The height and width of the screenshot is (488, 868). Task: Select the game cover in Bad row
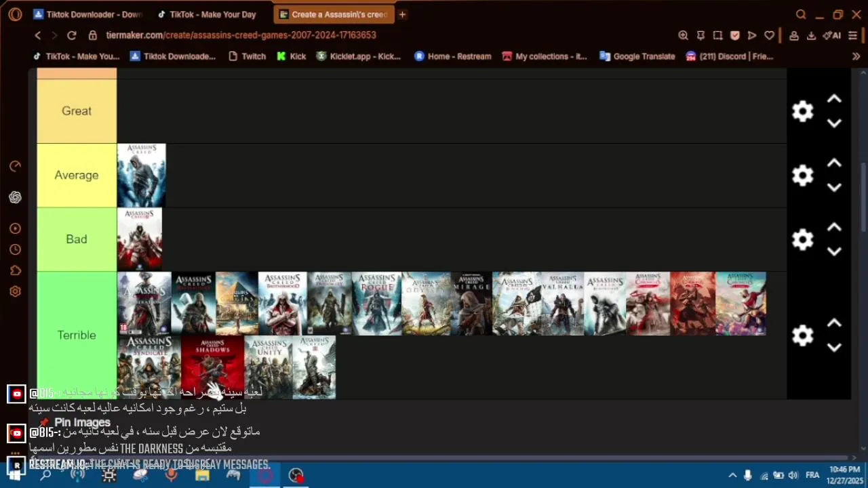tap(140, 239)
